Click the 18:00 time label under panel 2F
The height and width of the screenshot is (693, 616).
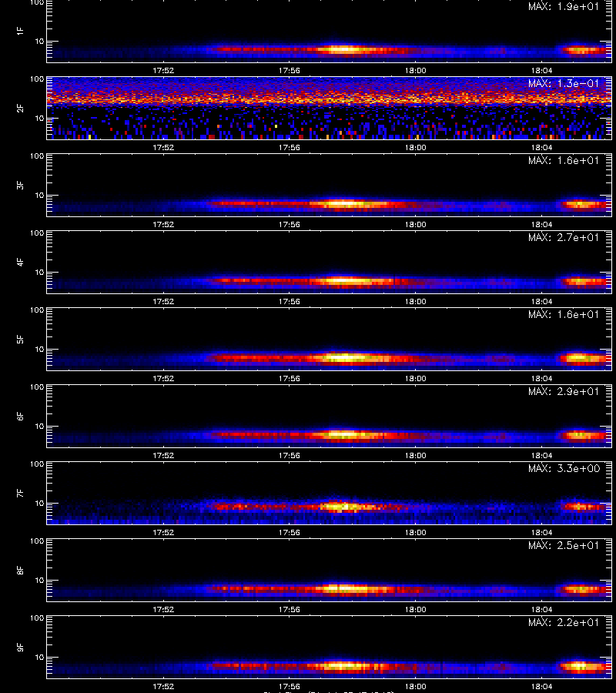[x=416, y=148]
